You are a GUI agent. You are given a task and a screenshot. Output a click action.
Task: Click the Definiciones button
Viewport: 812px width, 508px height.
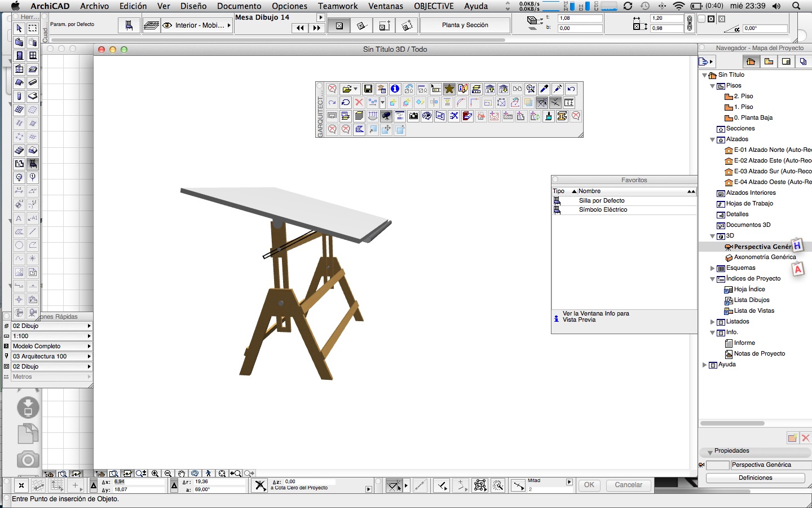pyautogui.click(x=755, y=478)
